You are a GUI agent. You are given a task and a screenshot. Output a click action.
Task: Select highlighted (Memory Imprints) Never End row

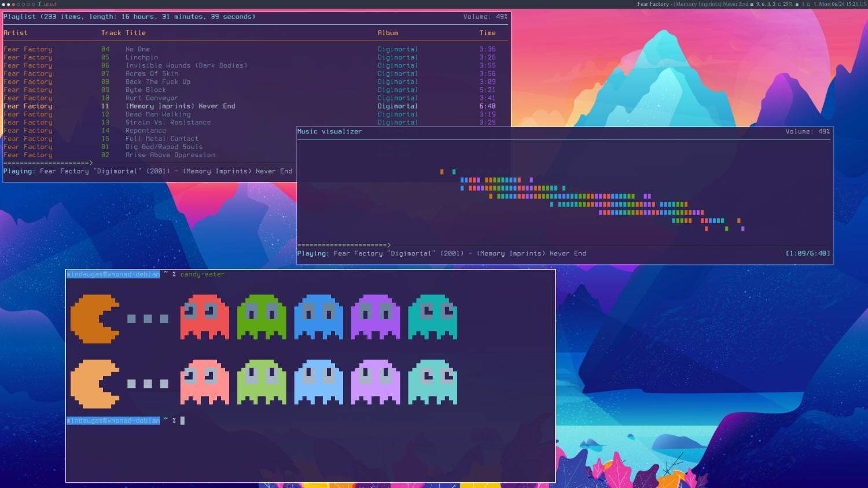click(249, 106)
